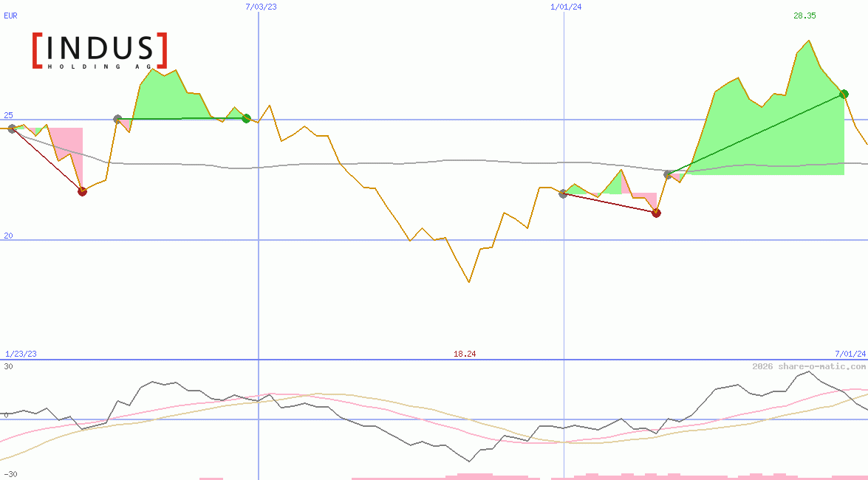Select the green marker ending the flat trendline
This screenshot has height=480, width=868.
tap(246, 117)
